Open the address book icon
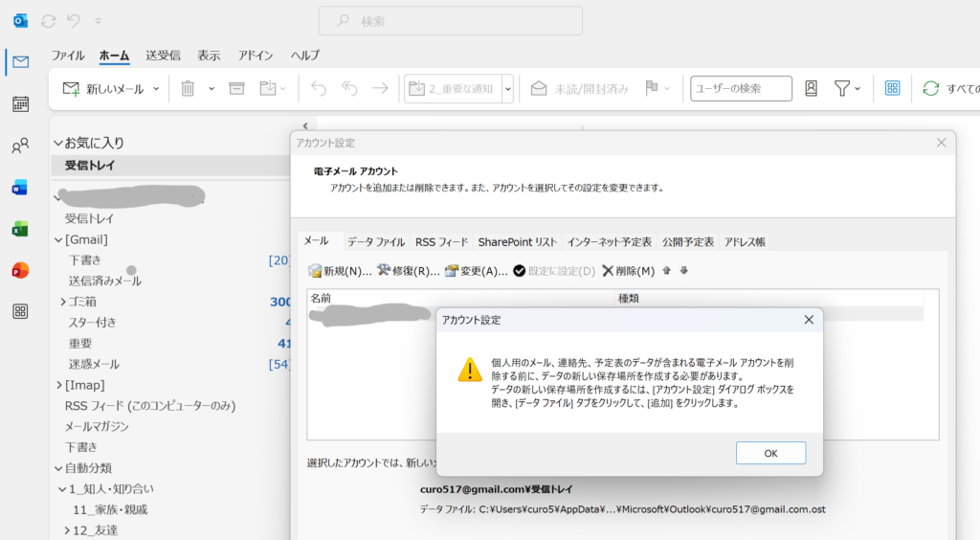Screen dimensions: 980x540 click(x=811, y=89)
